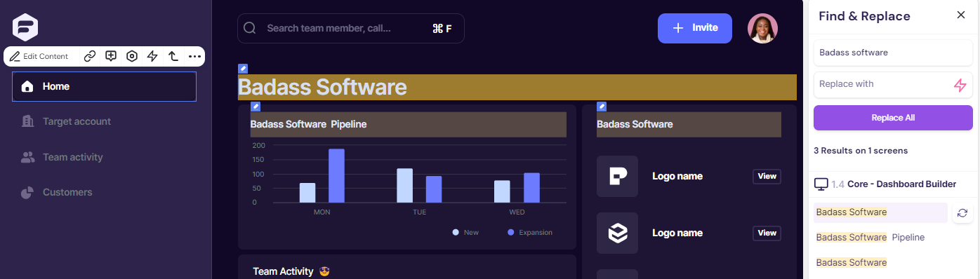Image resolution: width=980 pixels, height=279 pixels.
Task: Click the lightning bolt icon in floating toolbar
Action: pyautogui.click(x=152, y=56)
